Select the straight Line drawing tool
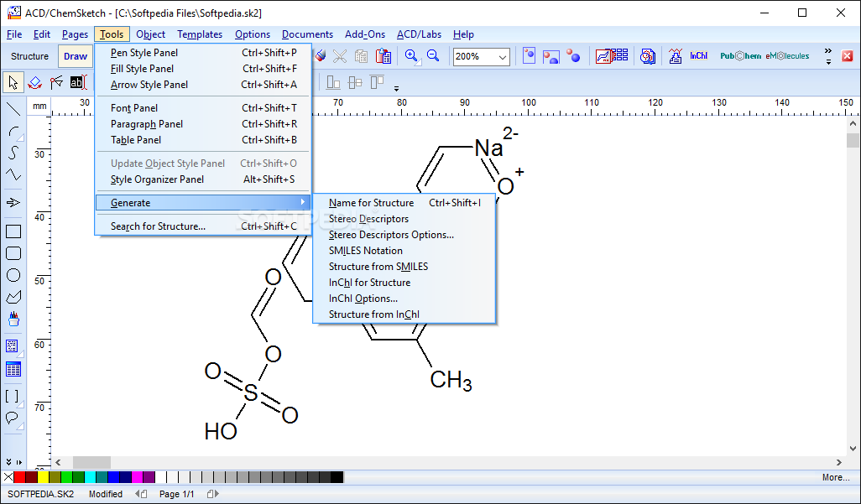861x504 pixels. click(x=13, y=109)
